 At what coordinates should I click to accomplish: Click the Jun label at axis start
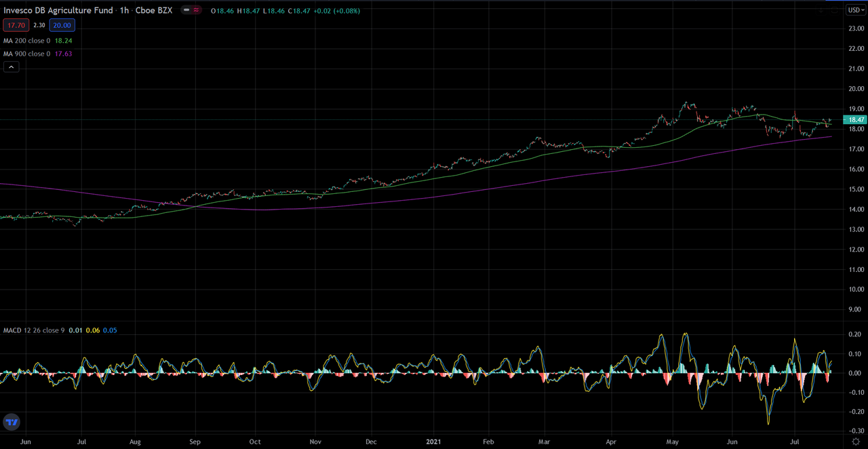point(26,441)
